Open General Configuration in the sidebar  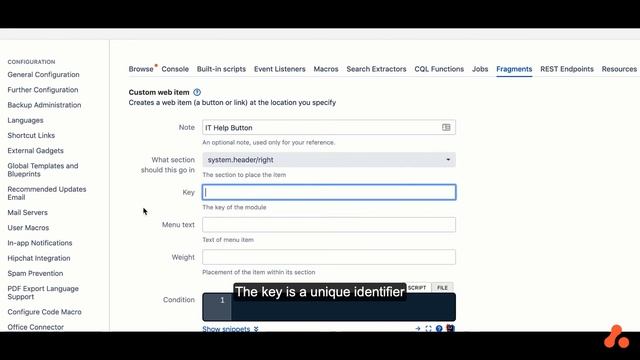43,75
